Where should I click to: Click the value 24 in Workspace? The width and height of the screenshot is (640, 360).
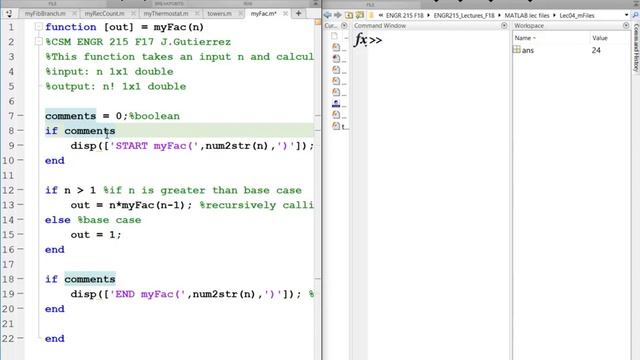(x=596, y=50)
